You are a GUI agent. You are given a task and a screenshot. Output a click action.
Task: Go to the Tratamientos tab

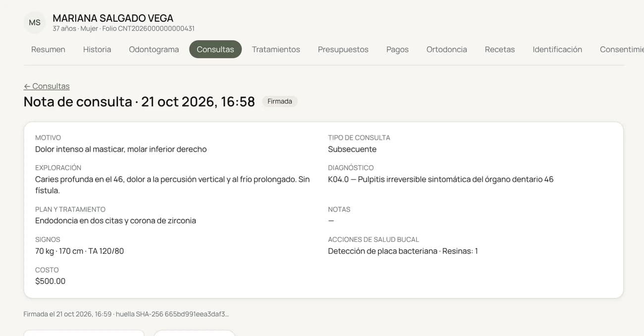[276, 50]
